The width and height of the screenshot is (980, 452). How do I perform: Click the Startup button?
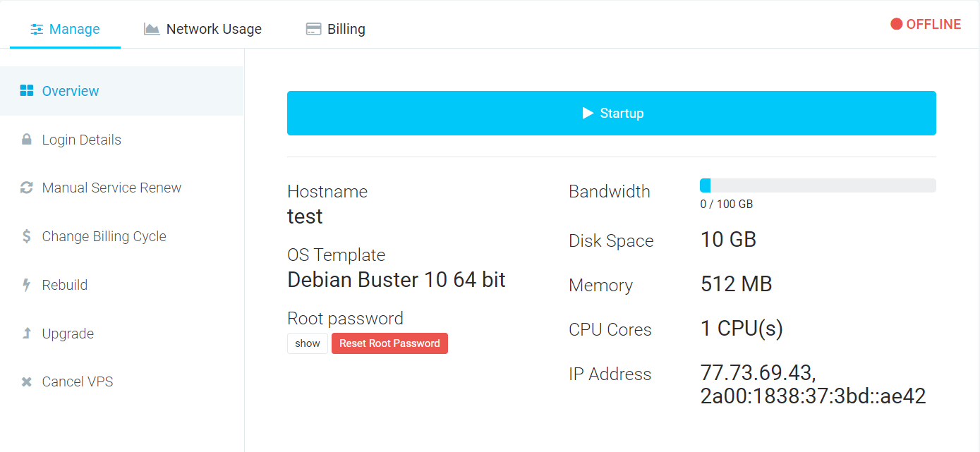click(x=611, y=113)
